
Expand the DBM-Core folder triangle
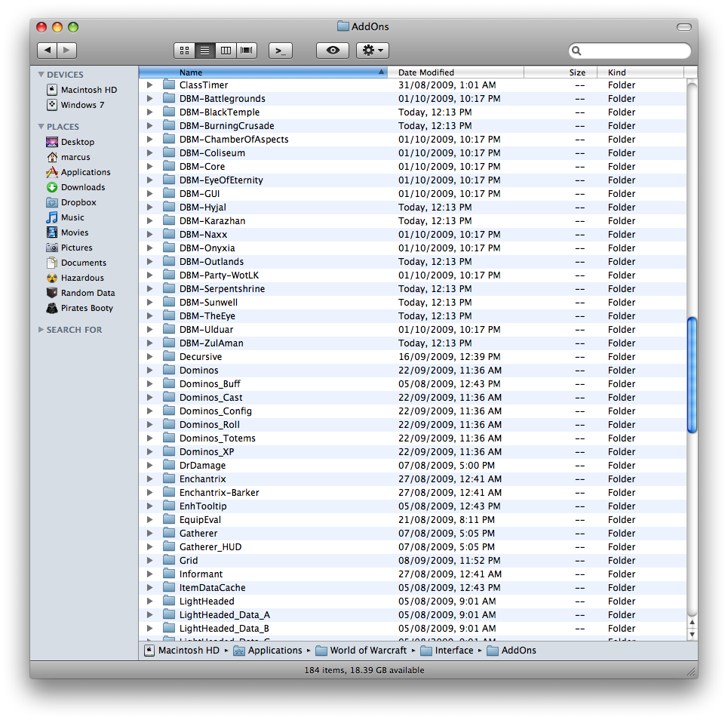click(x=149, y=166)
